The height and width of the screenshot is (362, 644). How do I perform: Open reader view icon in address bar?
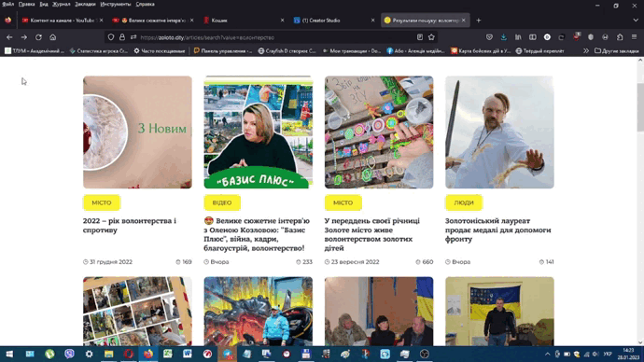(x=420, y=37)
